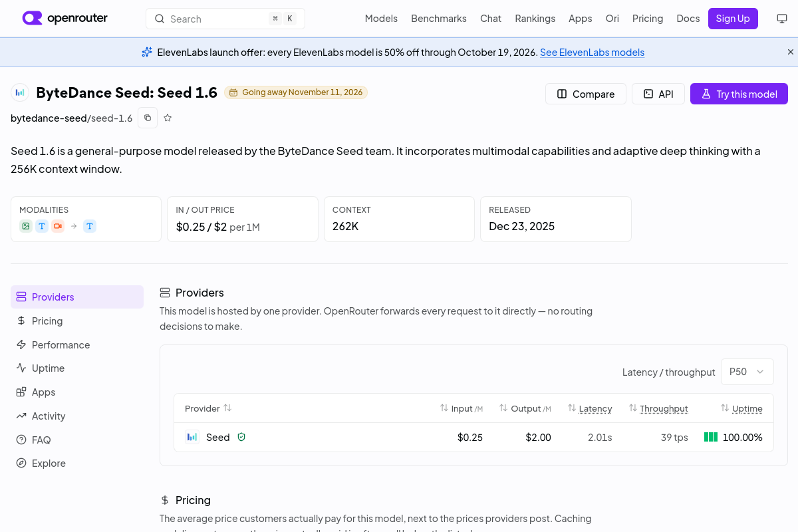Open the Ori nav item
The width and height of the screenshot is (798, 532).
[612, 19]
